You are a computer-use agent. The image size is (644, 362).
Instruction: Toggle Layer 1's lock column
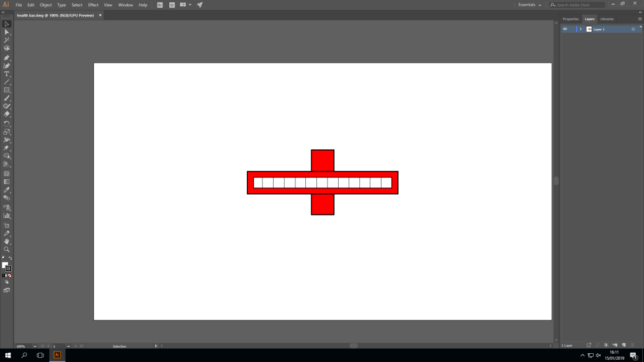coord(572,29)
